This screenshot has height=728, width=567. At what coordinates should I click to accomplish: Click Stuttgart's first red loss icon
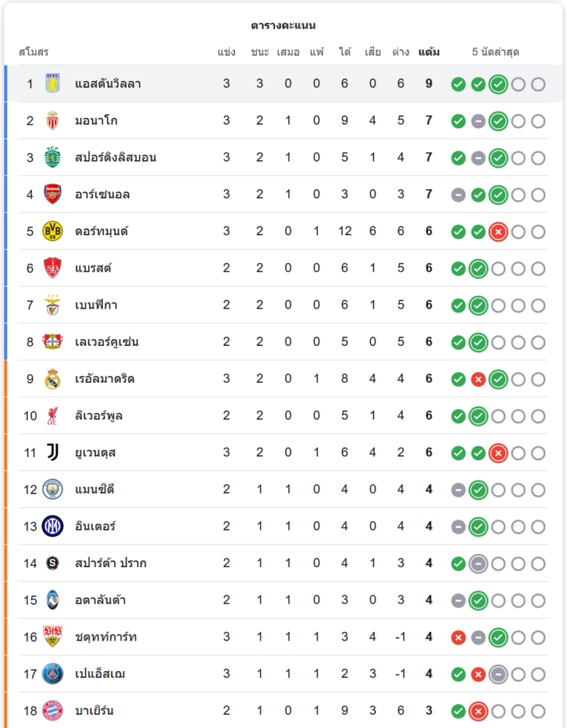458,637
